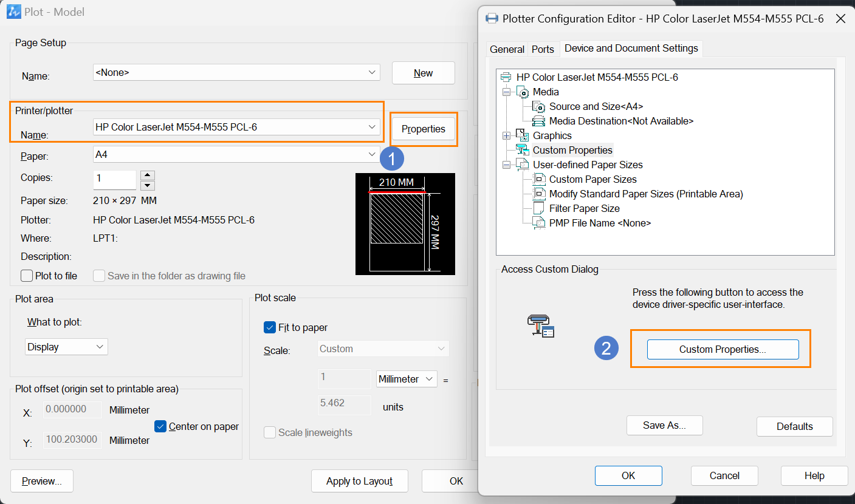
Task: Click OK in Plotter Configuration Editor
Action: coord(628,475)
